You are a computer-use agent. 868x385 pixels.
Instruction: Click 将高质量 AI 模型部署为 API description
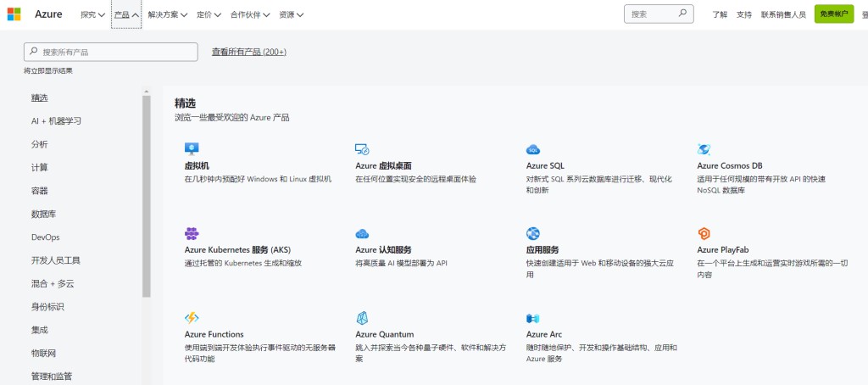(401, 263)
